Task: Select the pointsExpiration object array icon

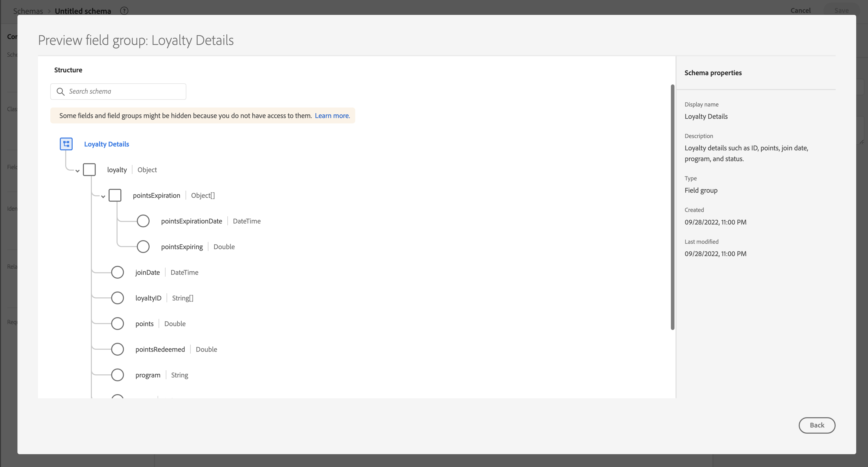Action: pos(115,196)
